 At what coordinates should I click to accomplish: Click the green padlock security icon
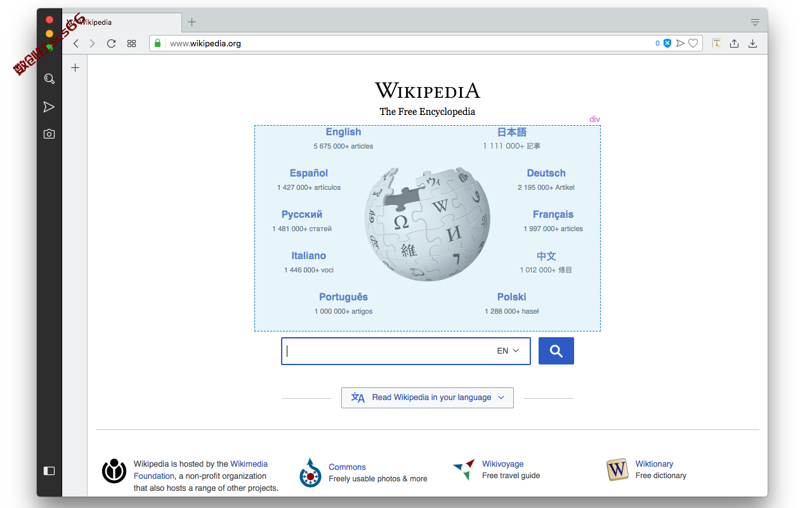[158, 43]
